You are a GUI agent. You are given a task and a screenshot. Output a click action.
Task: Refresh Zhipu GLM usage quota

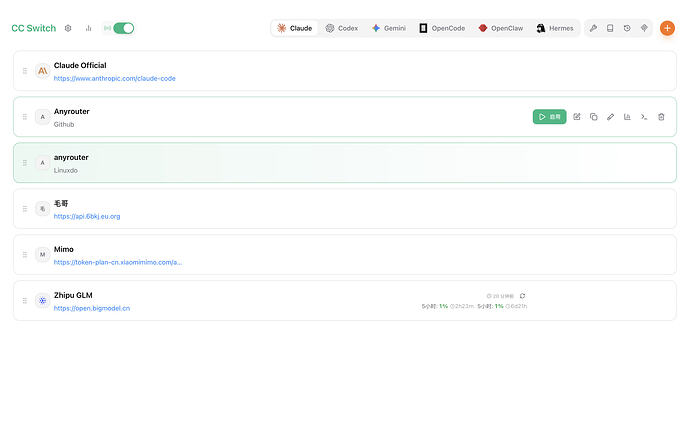(x=522, y=296)
